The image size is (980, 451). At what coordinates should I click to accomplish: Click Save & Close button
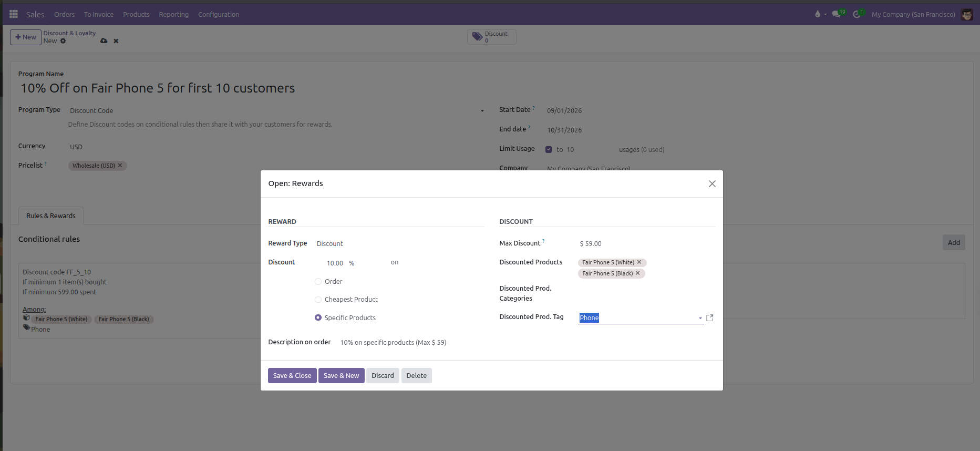pyautogui.click(x=292, y=375)
